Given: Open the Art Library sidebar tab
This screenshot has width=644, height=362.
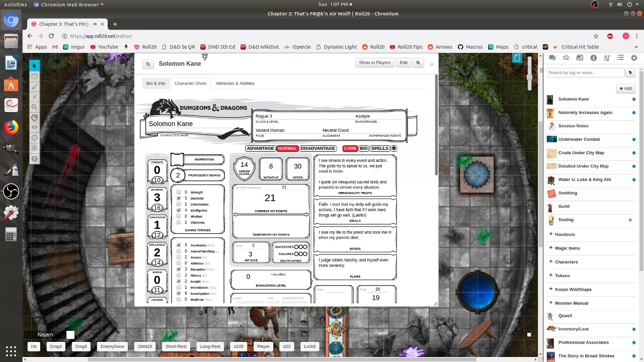Looking at the screenshot, I should [x=566, y=58].
